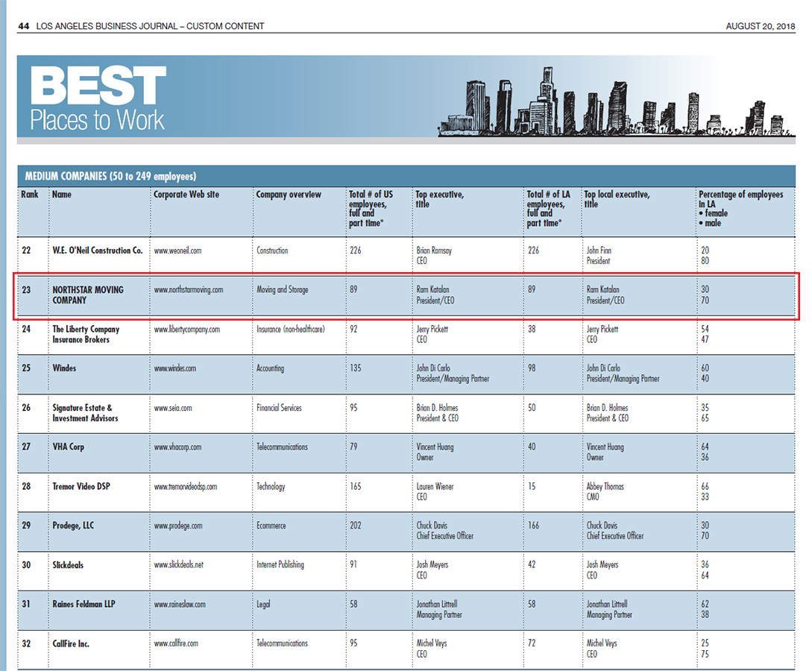Click the Company overview column header

tap(289, 195)
